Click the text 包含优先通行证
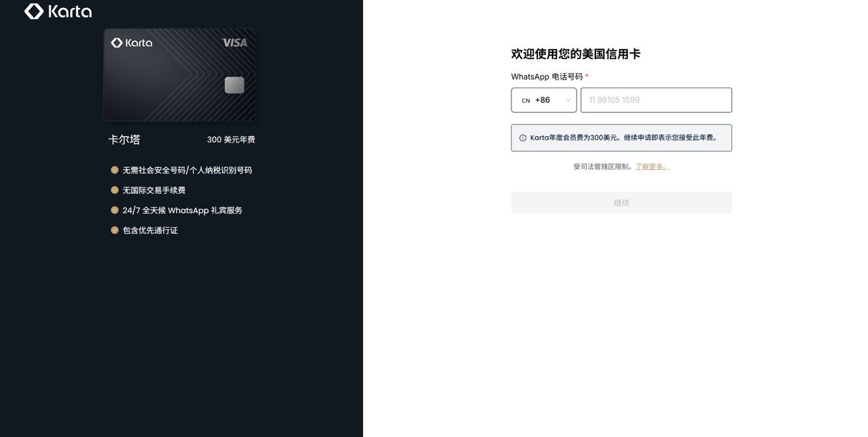The height and width of the screenshot is (437, 868). 150,230
